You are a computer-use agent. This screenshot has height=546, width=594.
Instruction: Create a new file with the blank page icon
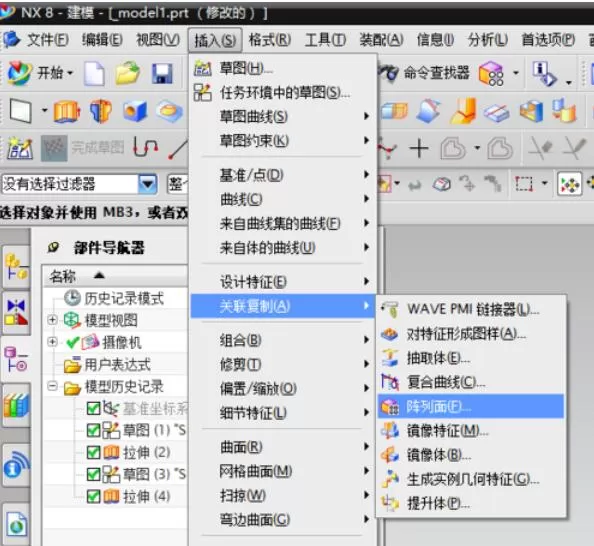point(94,73)
